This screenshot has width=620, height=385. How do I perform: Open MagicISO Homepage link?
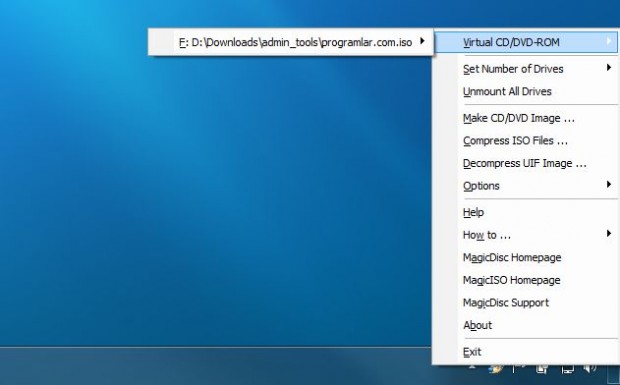coord(526,280)
